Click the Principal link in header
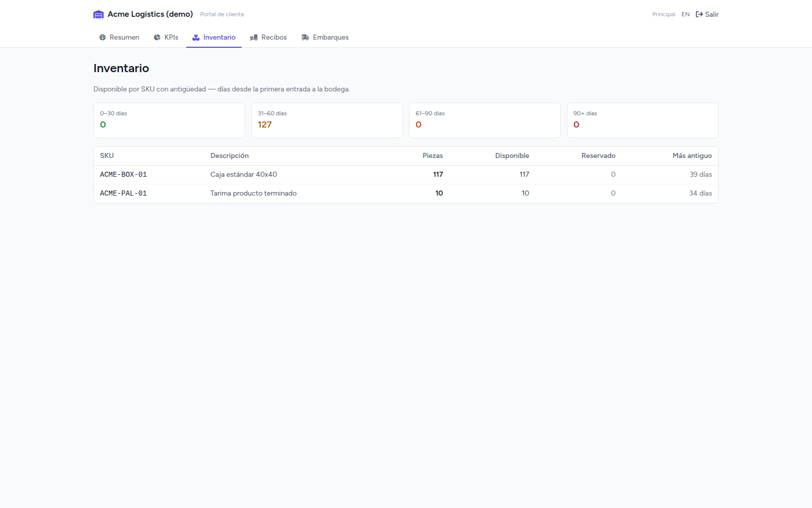Viewport: 812px width, 508px height. pyautogui.click(x=664, y=14)
